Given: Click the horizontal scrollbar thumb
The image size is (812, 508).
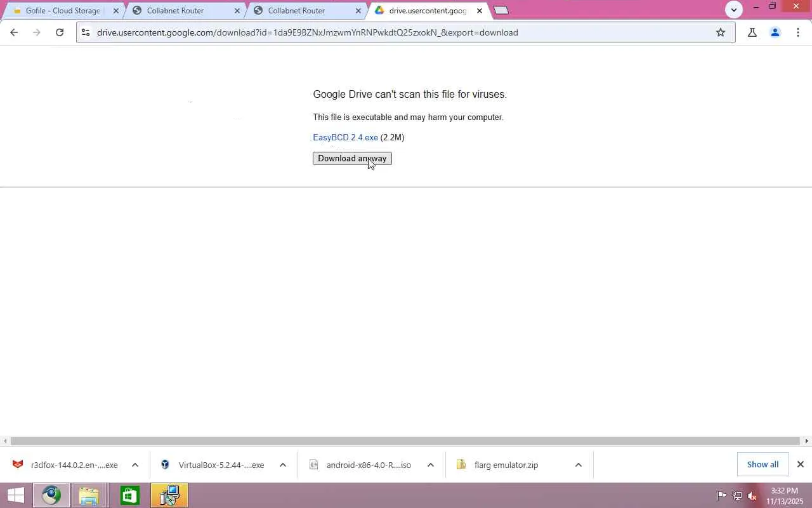Looking at the screenshot, I should 405,441.
